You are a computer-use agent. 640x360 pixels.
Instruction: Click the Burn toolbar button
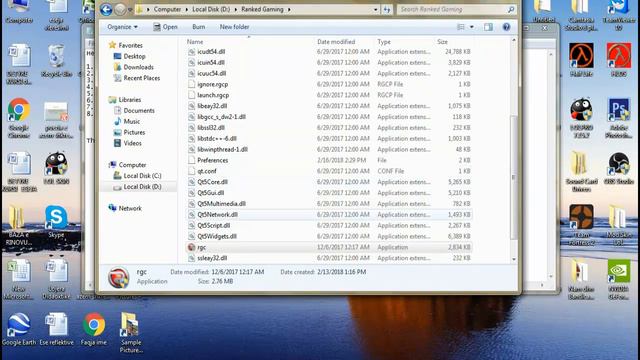click(x=199, y=27)
